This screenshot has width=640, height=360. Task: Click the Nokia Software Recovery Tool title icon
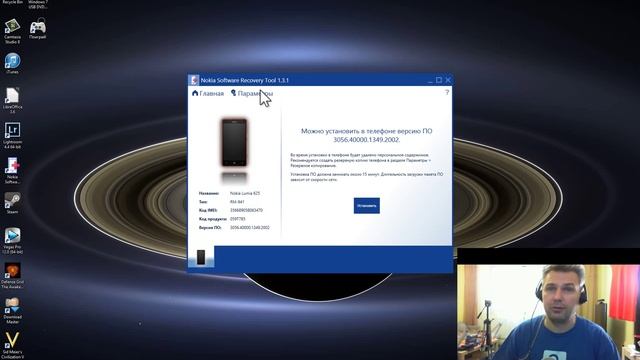[x=194, y=80]
